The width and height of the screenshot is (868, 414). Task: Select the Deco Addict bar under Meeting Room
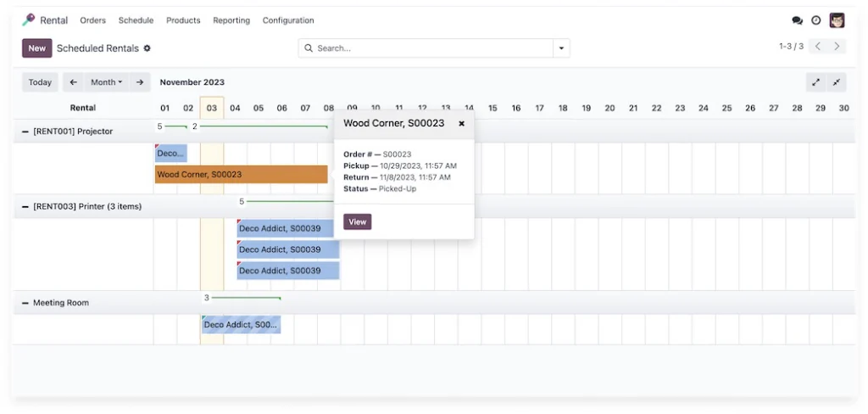tap(242, 324)
